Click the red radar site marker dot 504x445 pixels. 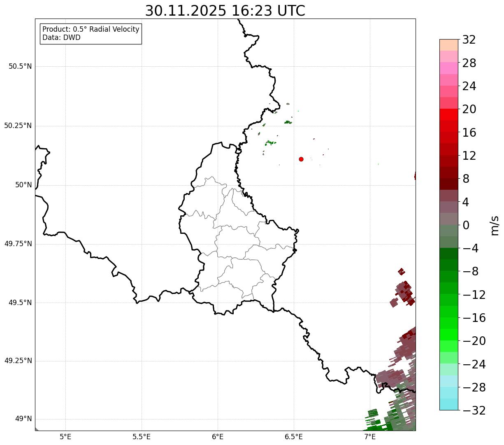coord(301,159)
